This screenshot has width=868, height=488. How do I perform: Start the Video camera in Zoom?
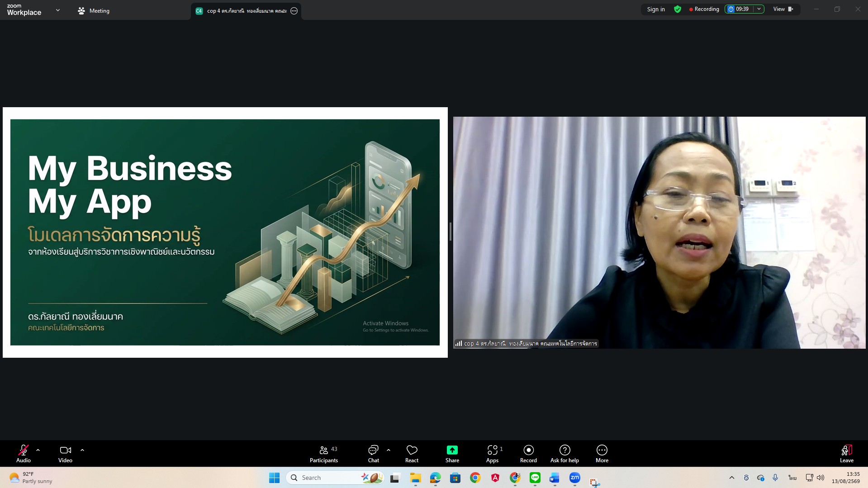pyautogui.click(x=65, y=454)
